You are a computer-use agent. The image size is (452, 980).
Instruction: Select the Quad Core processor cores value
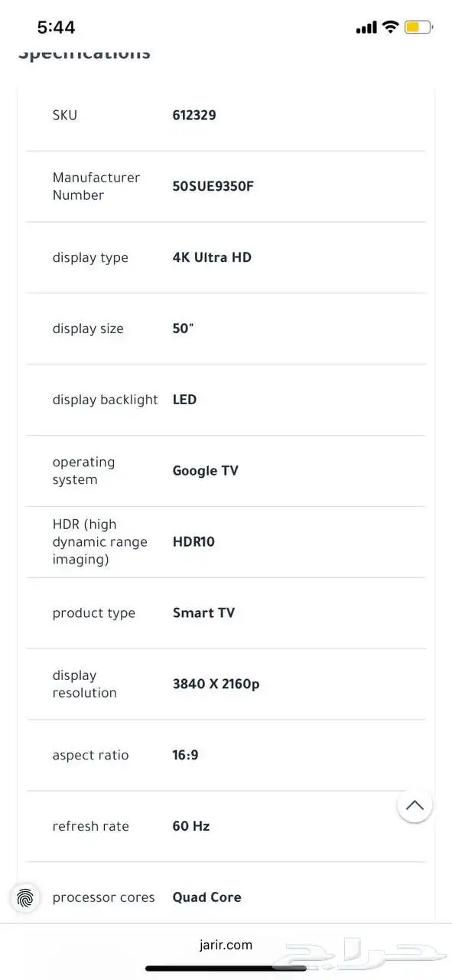[206, 897]
